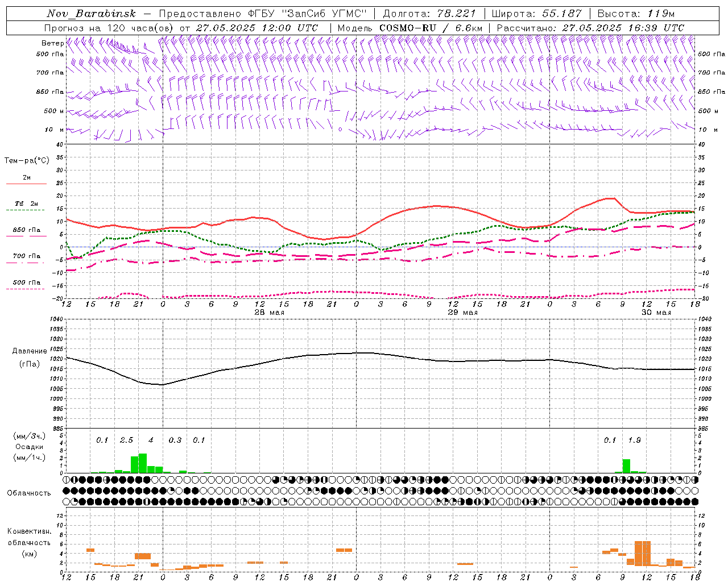Select the 30 мая date label
This screenshot has height=582, width=728.
pos(656,313)
